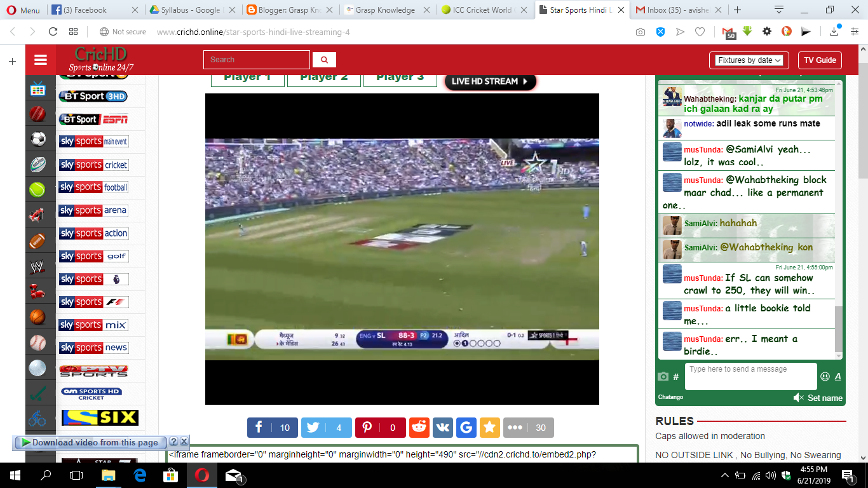Open the Fixtures by date dropdown
The image size is (868, 488).
[749, 60]
